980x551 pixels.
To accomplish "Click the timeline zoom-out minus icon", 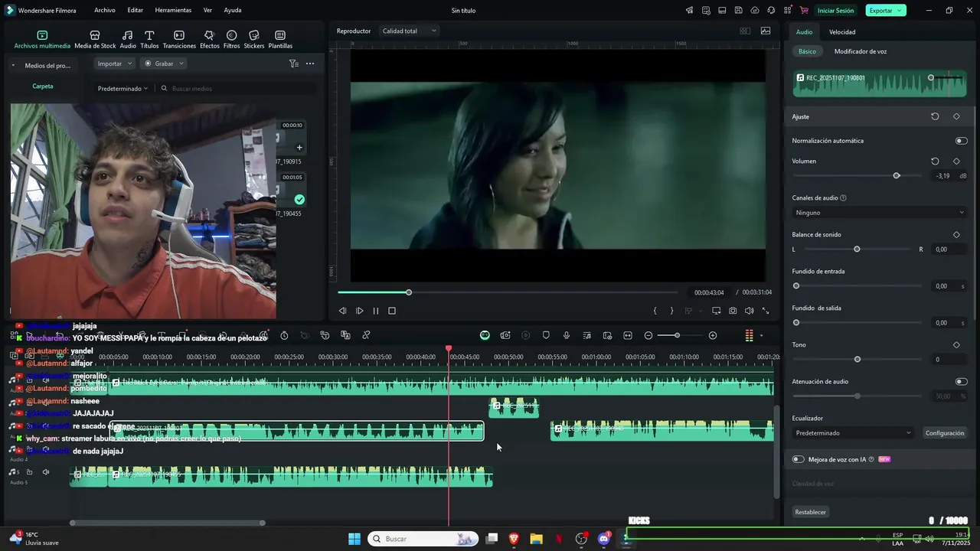I will (648, 335).
